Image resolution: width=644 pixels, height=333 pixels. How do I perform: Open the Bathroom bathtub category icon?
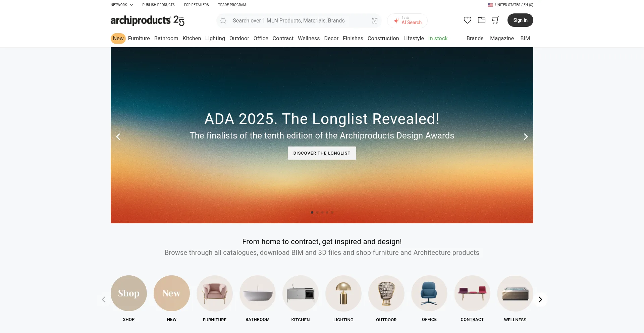pos(258,293)
